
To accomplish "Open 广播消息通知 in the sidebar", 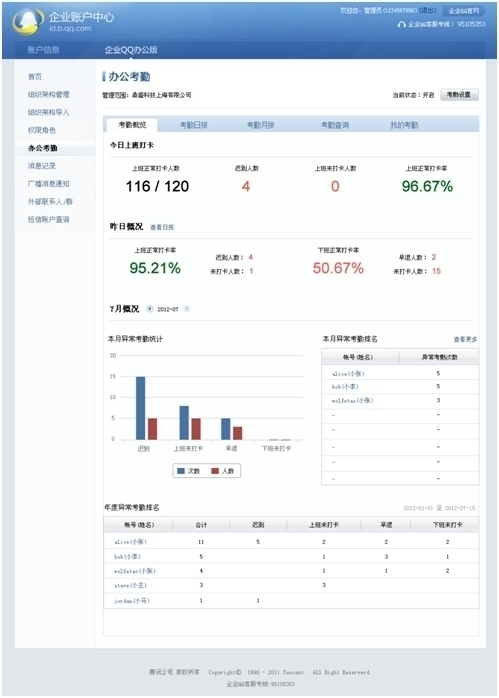I will click(x=49, y=184).
